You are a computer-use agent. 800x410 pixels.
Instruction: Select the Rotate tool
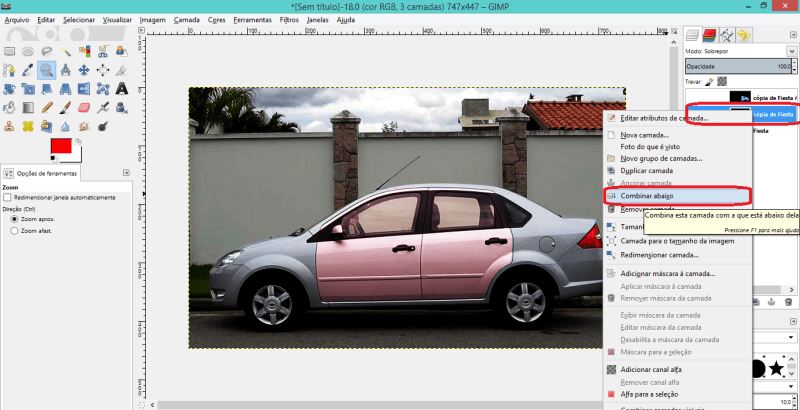coord(10,89)
